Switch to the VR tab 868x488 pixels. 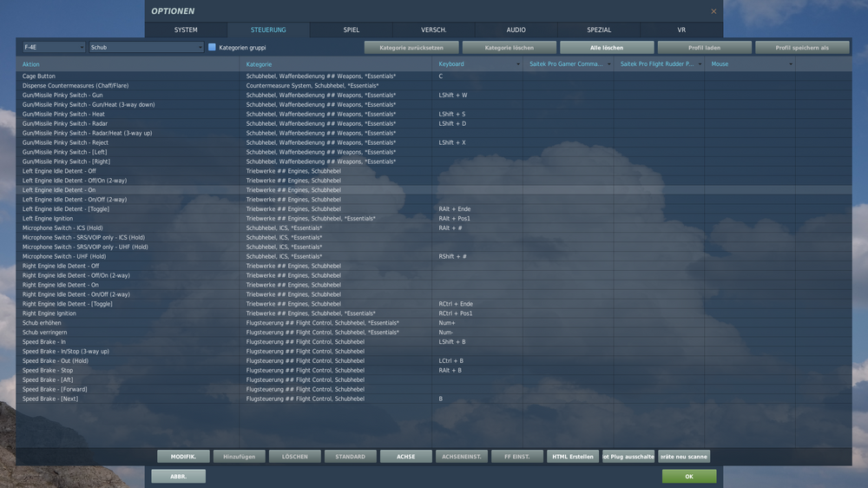681,30
